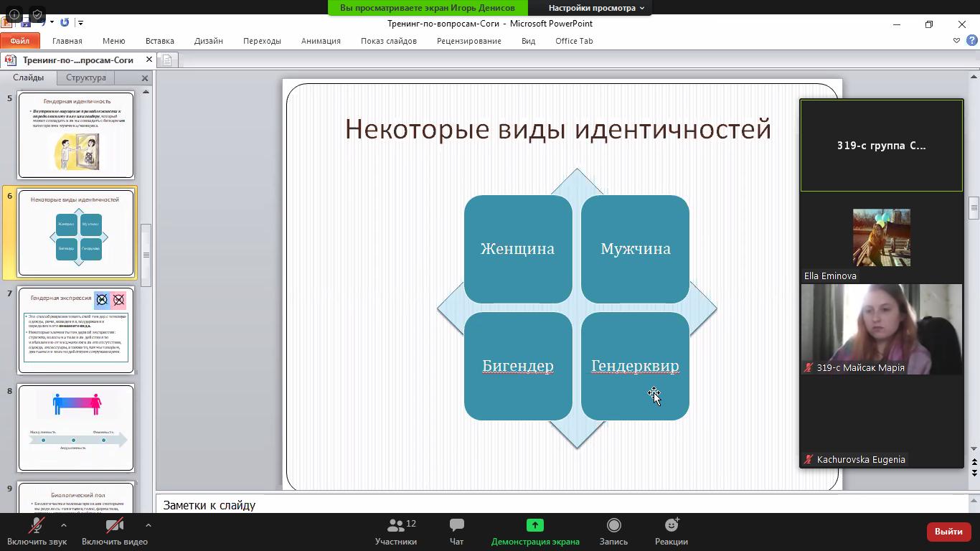
Task: Expand video options arrow next to camera
Action: coord(148,525)
